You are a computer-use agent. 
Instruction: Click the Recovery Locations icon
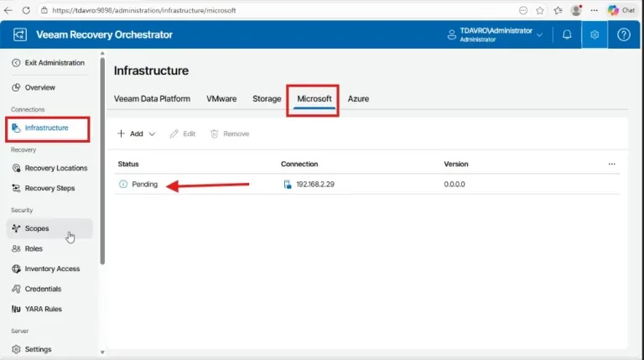(x=16, y=168)
